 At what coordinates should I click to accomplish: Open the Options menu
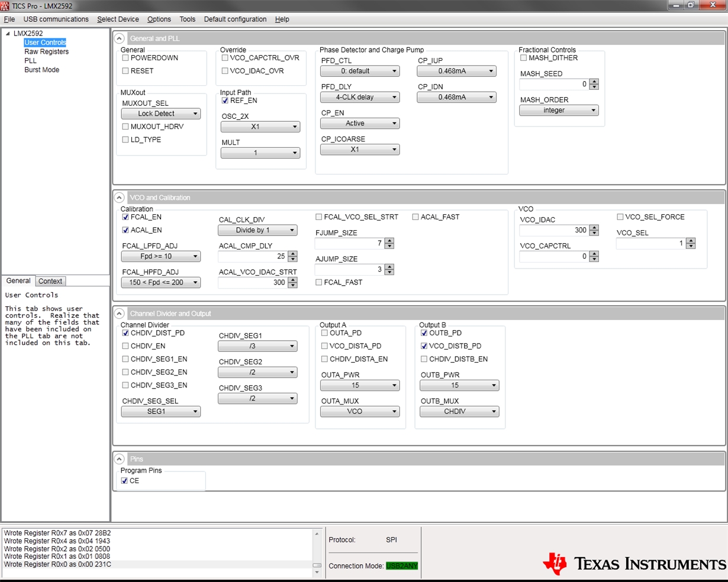click(x=159, y=20)
